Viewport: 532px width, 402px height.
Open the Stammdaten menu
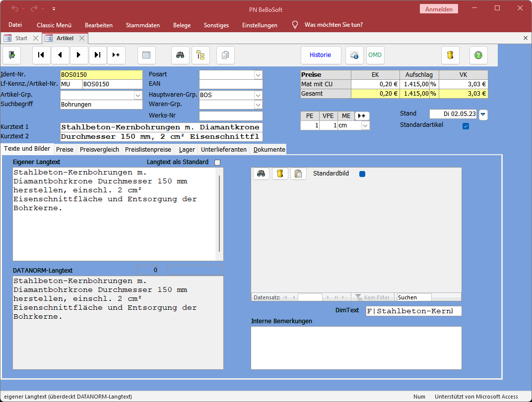coord(143,25)
